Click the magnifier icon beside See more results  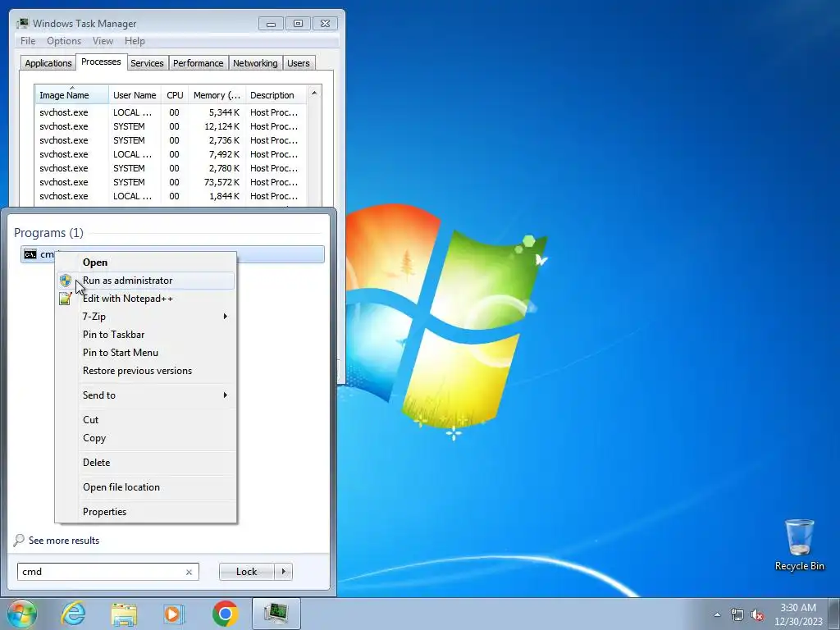coord(19,540)
